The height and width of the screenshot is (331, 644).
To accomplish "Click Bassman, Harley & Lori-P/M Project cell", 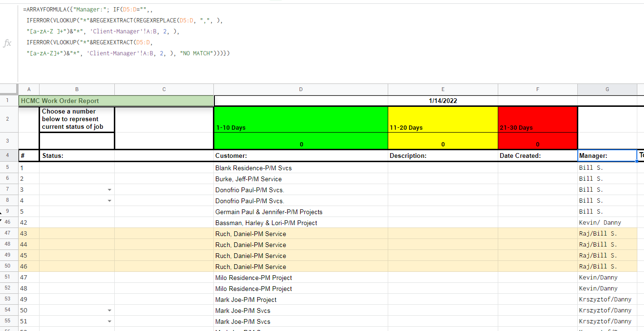I will coord(301,223).
